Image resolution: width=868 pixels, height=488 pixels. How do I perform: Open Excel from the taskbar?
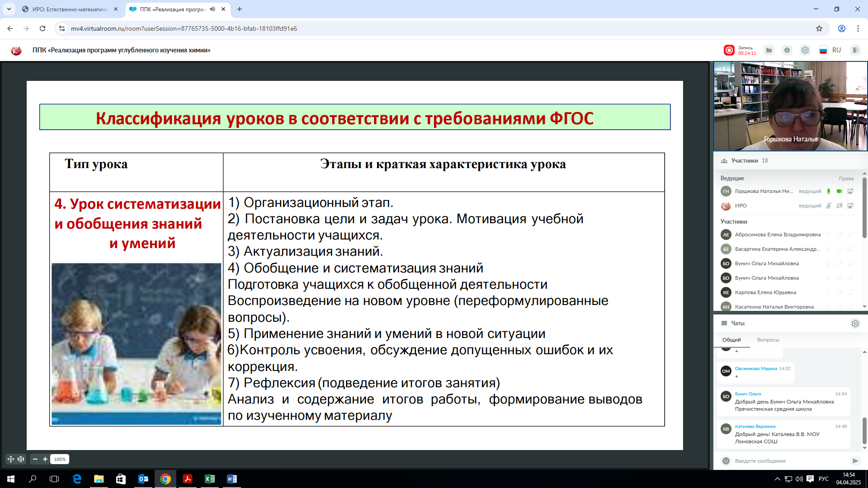tap(210, 479)
